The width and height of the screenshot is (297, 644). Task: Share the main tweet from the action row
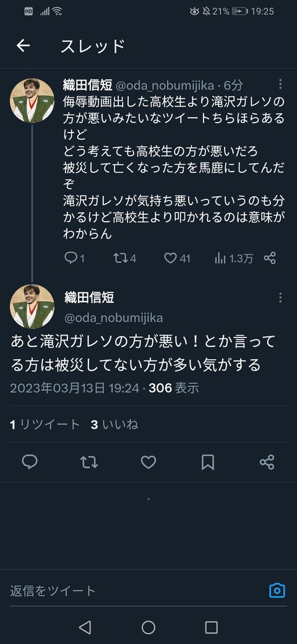click(x=267, y=462)
